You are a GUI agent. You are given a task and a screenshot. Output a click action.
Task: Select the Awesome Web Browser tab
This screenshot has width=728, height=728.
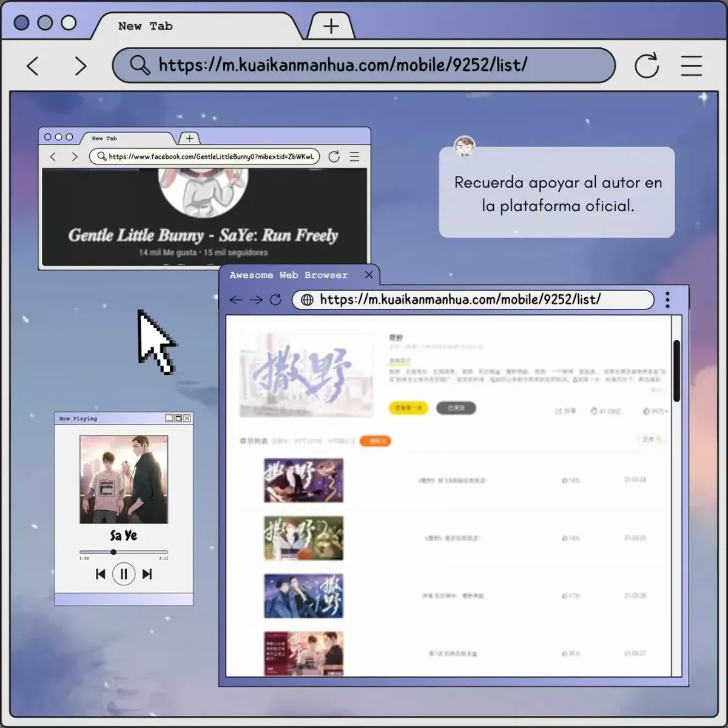[x=299, y=275]
